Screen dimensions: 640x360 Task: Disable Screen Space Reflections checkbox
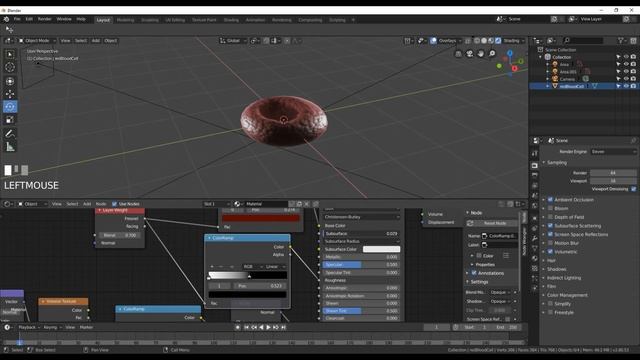coord(550,234)
